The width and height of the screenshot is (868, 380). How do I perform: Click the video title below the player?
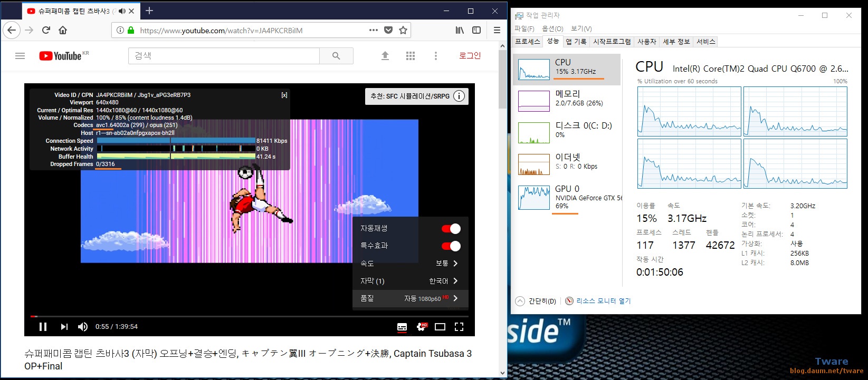pyautogui.click(x=248, y=359)
